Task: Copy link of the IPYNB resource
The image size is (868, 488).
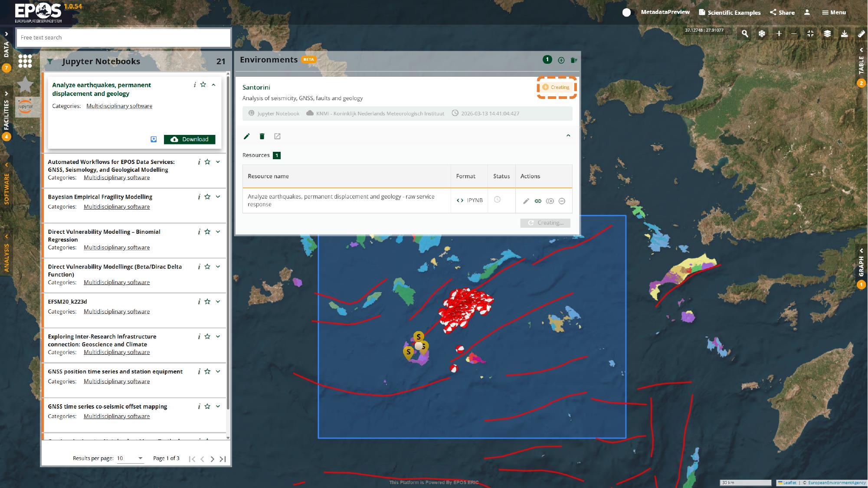Action: tap(538, 201)
